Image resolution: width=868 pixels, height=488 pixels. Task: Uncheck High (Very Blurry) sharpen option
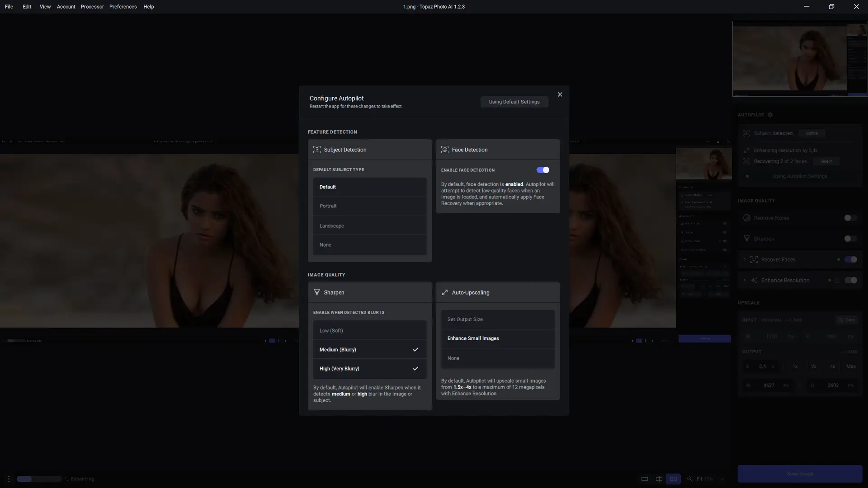point(369,368)
